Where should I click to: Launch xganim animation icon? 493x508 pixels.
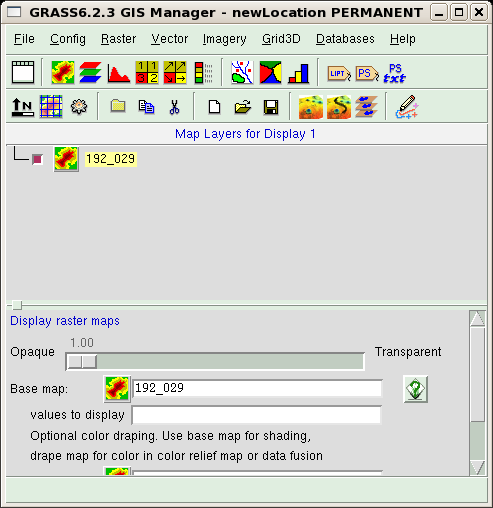367,107
